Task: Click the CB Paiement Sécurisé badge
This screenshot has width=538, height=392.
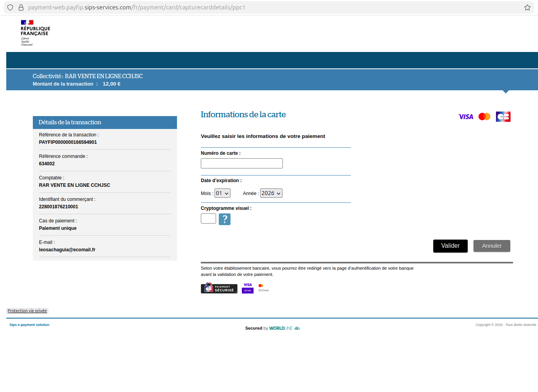Action: point(219,288)
